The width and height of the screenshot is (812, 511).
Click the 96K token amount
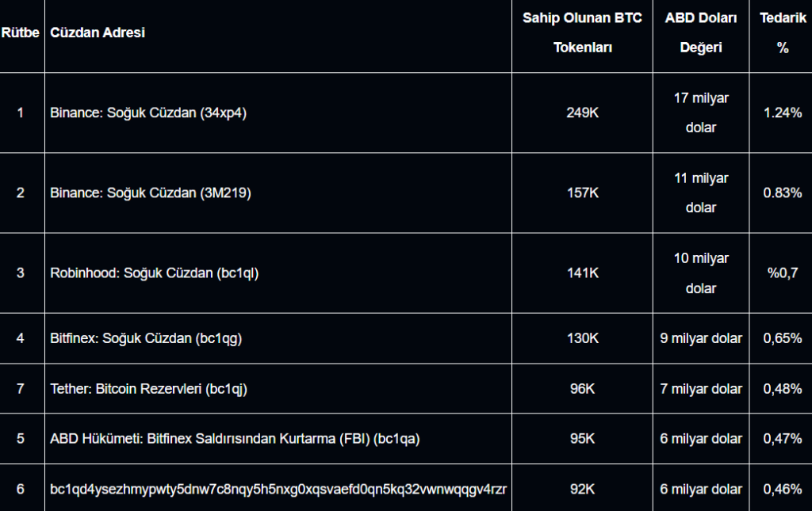[582, 388]
